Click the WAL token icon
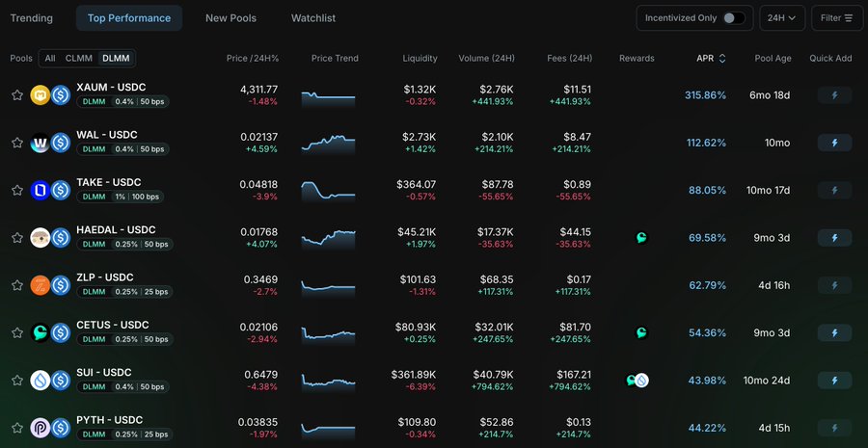Viewport: 868px width, 448px height. click(x=41, y=143)
